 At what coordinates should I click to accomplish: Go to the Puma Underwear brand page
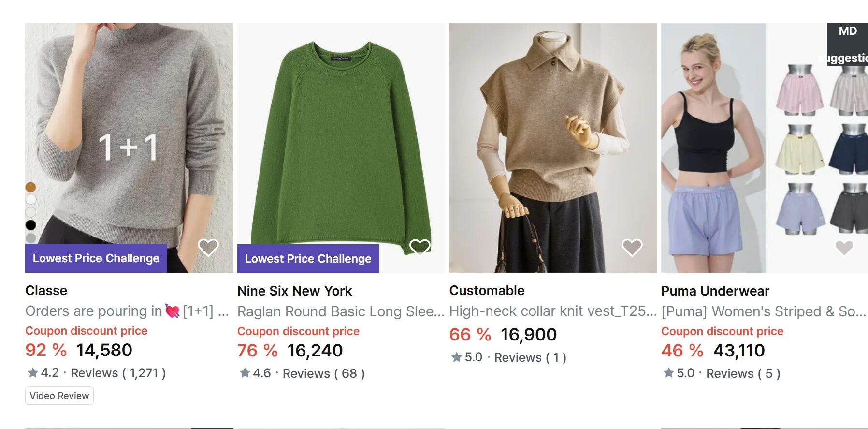pyautogui.click(x=715, y=291)
